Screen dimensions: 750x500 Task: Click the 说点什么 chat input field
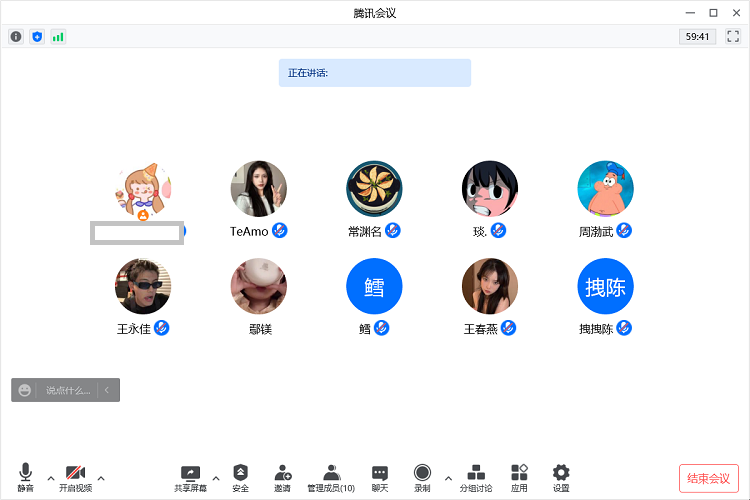68,390
